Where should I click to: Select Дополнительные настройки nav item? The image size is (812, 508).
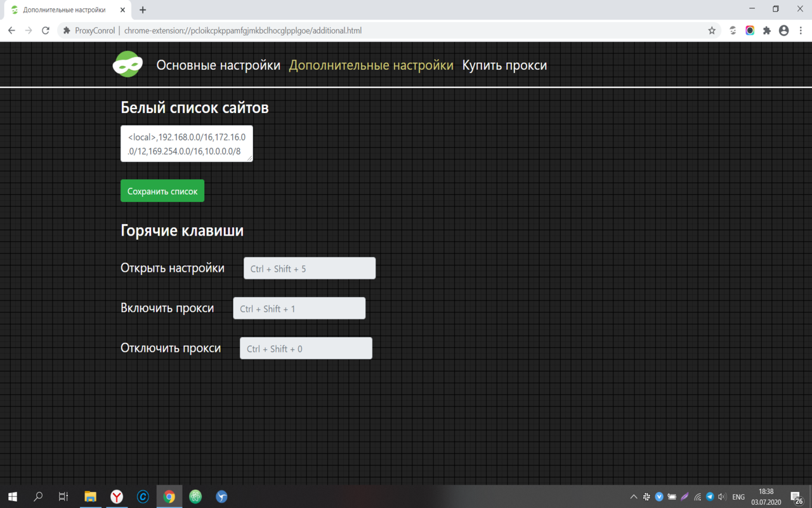click(x=371, y=65)
